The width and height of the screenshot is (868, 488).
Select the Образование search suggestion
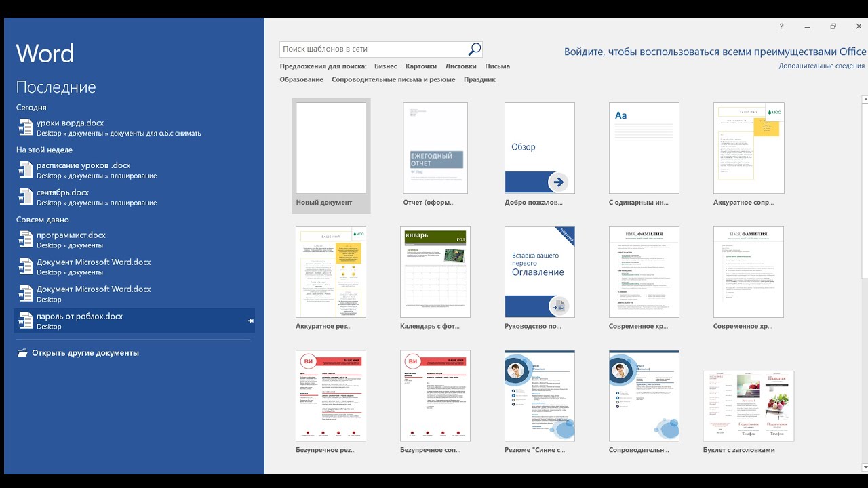click(301, 79)
